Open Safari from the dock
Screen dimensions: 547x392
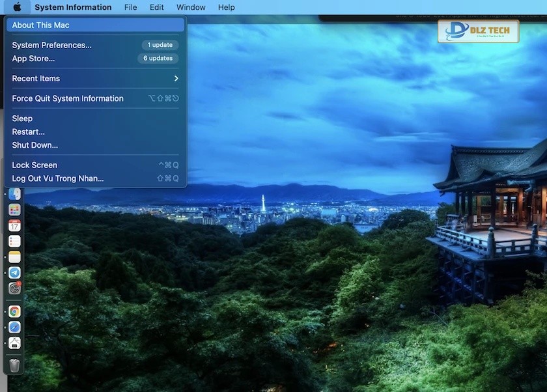[x=14, y=327]
